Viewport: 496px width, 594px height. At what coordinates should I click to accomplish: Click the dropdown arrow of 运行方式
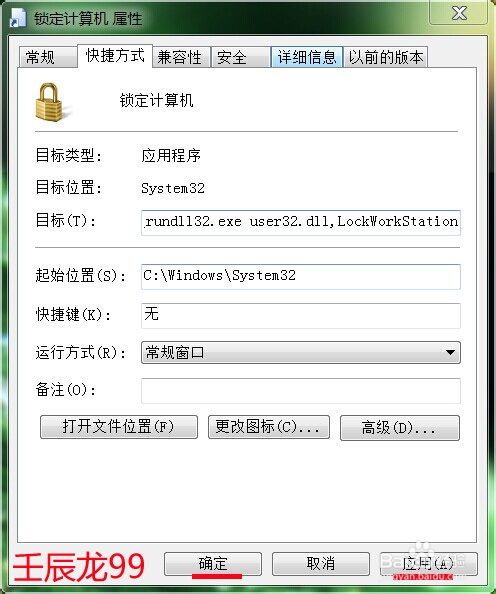[450, 352]
